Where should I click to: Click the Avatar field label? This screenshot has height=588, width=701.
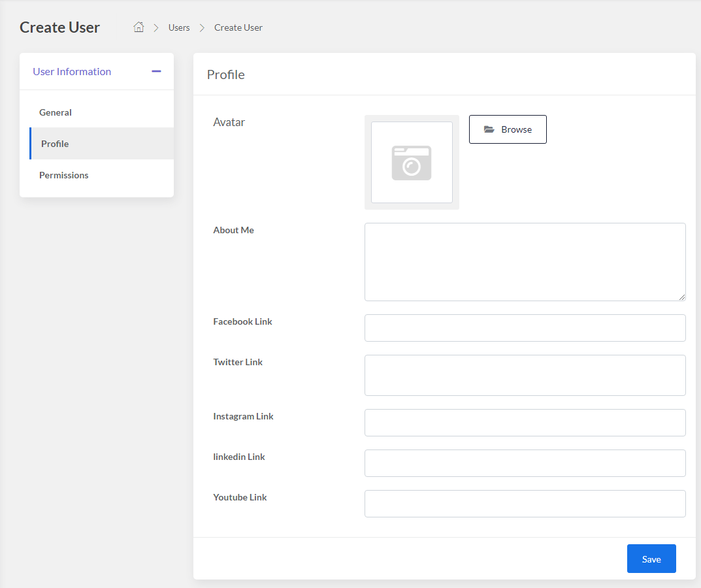pos(229,122)
